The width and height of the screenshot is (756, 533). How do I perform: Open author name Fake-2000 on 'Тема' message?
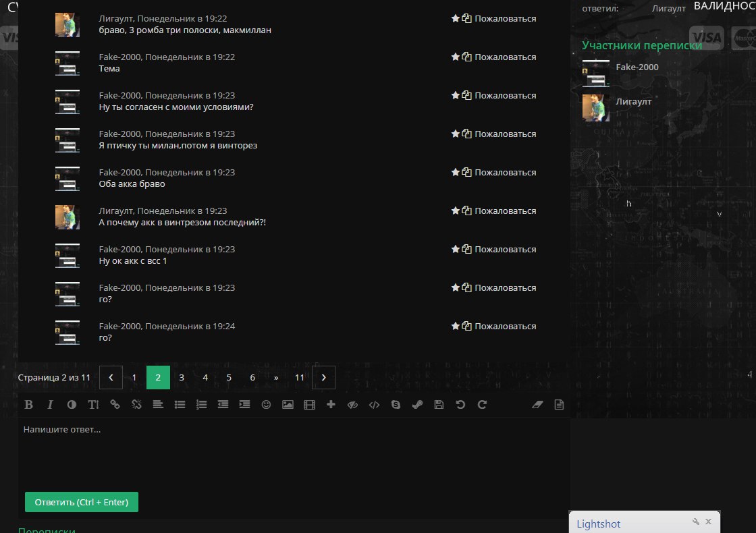pos(119,57)
